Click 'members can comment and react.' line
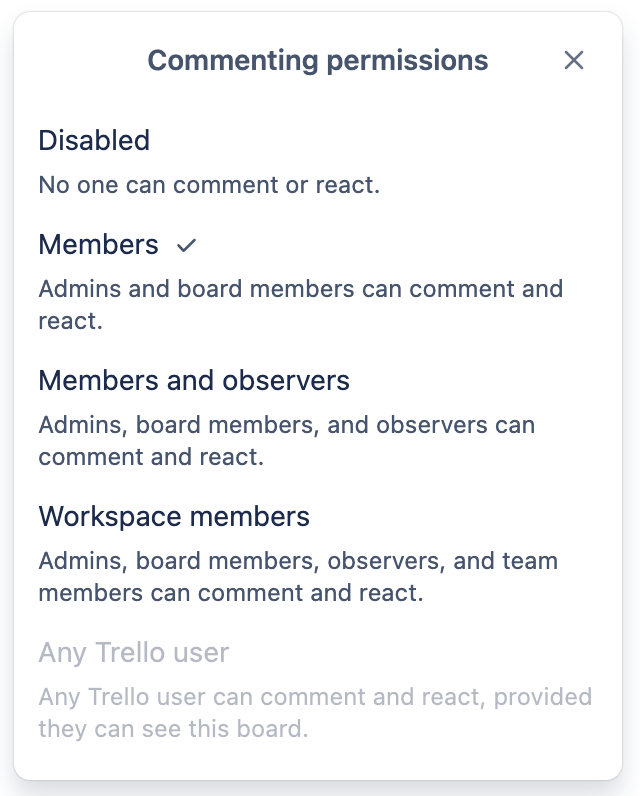This screenshot has height=796, width=640. pos(231,593)
